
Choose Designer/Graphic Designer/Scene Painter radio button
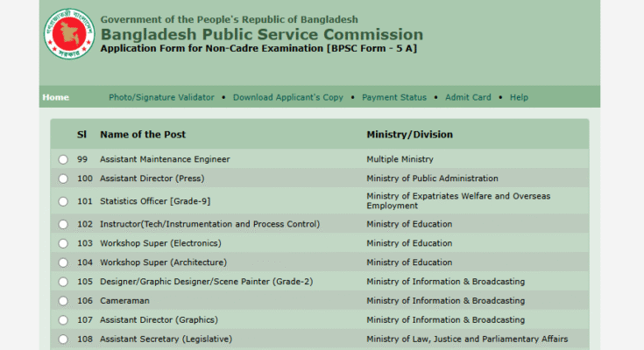pyautogui.click(x=63, y=282)
